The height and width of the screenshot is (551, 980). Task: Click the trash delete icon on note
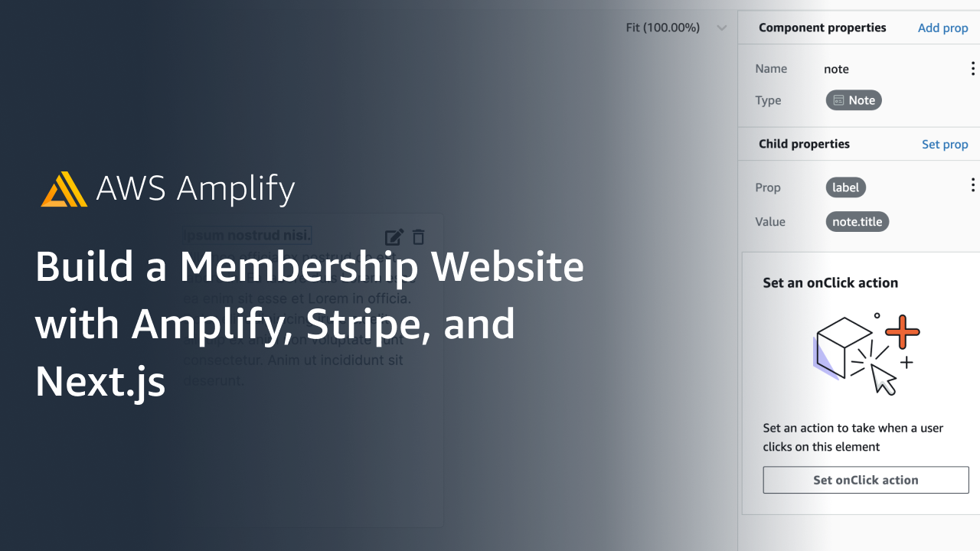[418, 237]
